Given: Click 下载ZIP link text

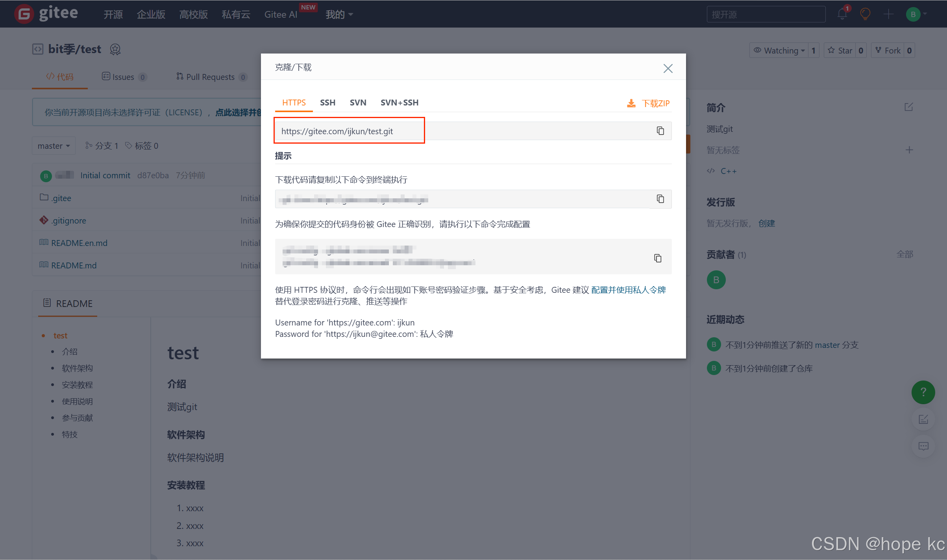Looking at the screenshot, I should [x=655, y=103].
